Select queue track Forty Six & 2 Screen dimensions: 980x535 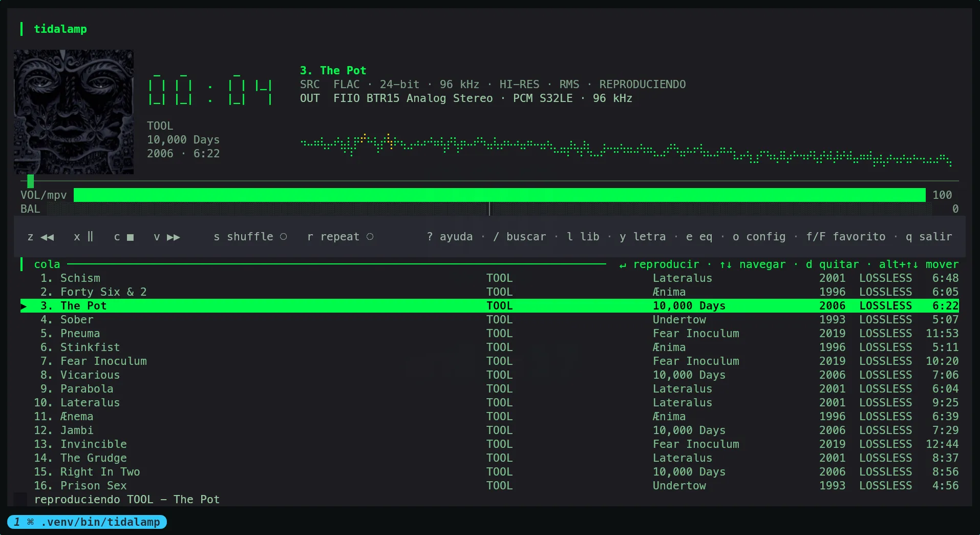pos(489,292)
